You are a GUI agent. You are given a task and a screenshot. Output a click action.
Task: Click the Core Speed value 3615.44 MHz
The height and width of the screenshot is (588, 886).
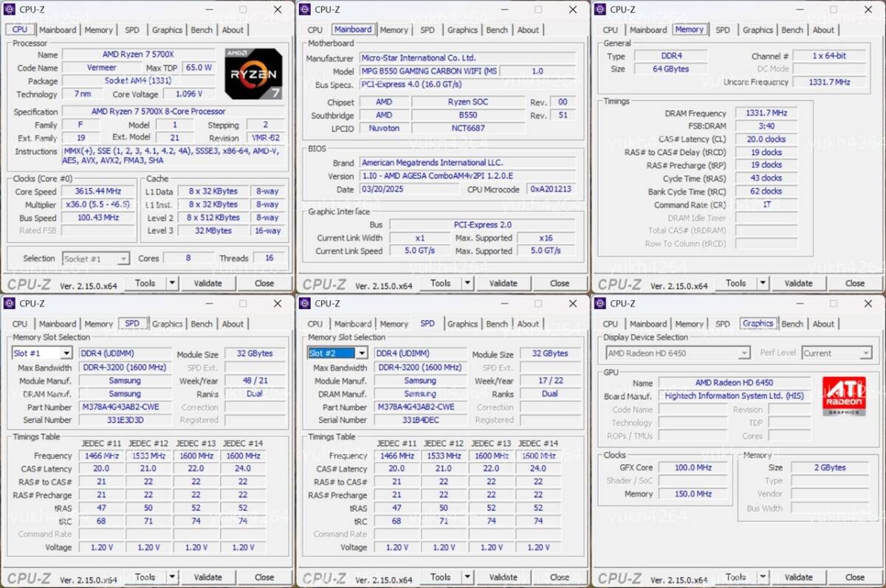tap(97, 192)
